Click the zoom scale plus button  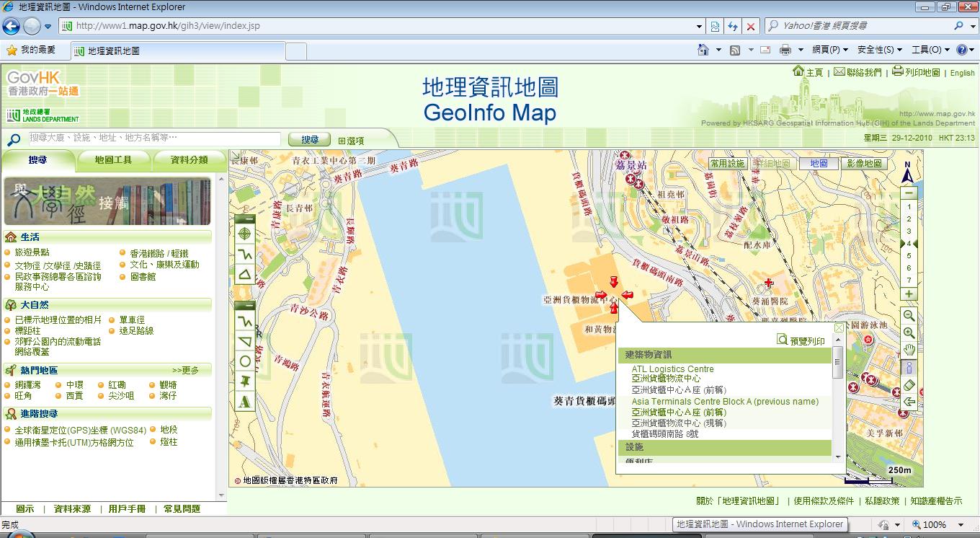click(909, 294)
